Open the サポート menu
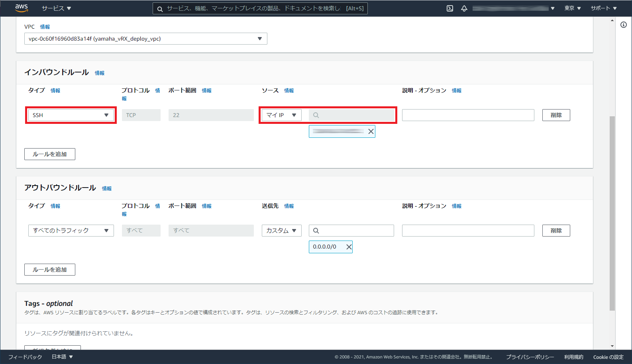Screen dimensions: 632x364 coord(603,8)
